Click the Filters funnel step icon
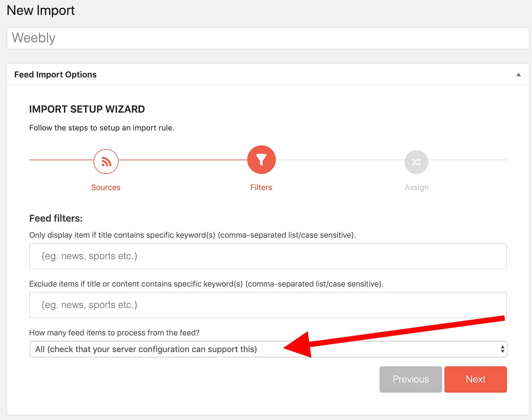 coord(261,160)
